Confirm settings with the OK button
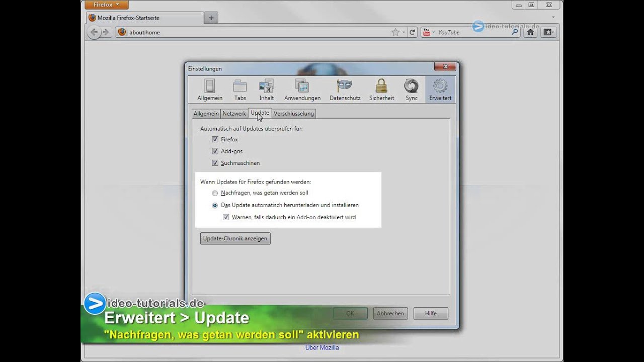 (x=350, y=313)
